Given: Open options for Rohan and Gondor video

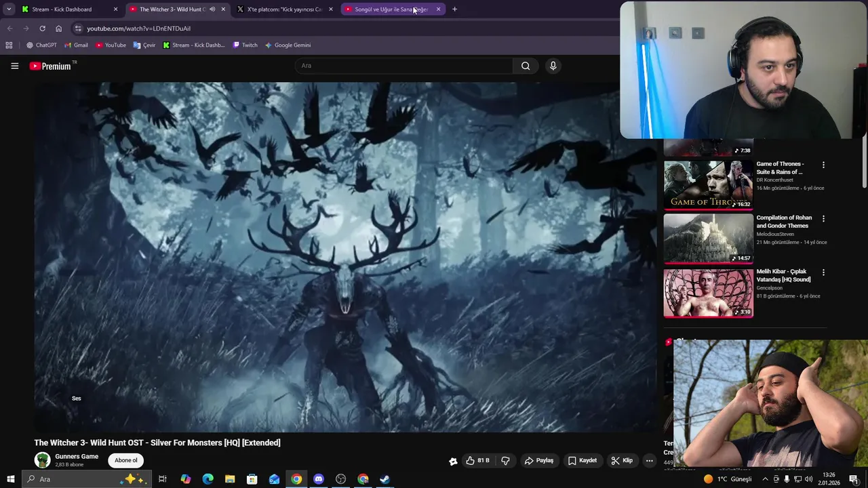Looking at the screenshot, I should click(823, 219).
